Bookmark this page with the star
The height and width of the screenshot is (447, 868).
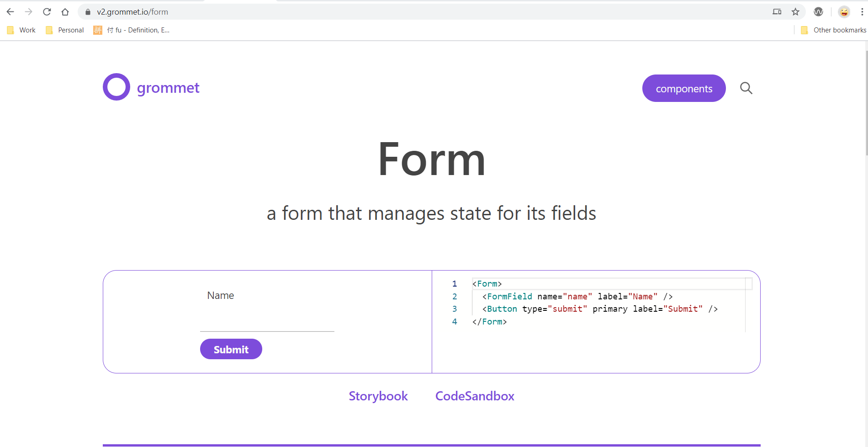coord(795,11)
